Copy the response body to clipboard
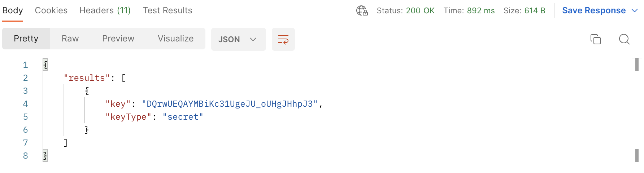644x173 pixels. click(x=595, y=39)
